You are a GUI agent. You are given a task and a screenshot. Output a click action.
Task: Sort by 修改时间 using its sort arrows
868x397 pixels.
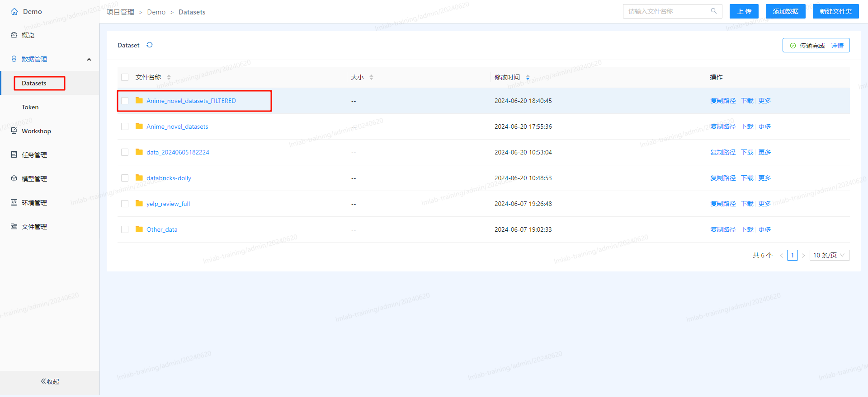tap(528, 77)
